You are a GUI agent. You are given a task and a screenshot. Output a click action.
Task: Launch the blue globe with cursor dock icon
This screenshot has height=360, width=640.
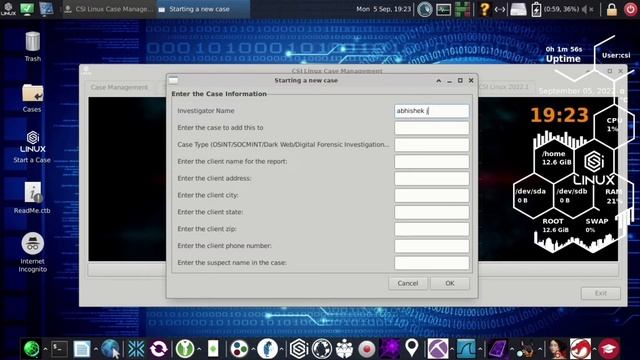(110, 349)
